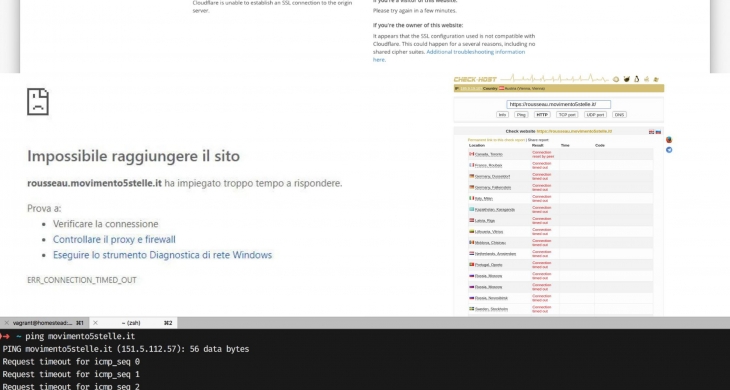Image resolution: width=730 pixels, height=390 pixels.
Task: Click the DNS check button
Action: click(x=619, y=114)
